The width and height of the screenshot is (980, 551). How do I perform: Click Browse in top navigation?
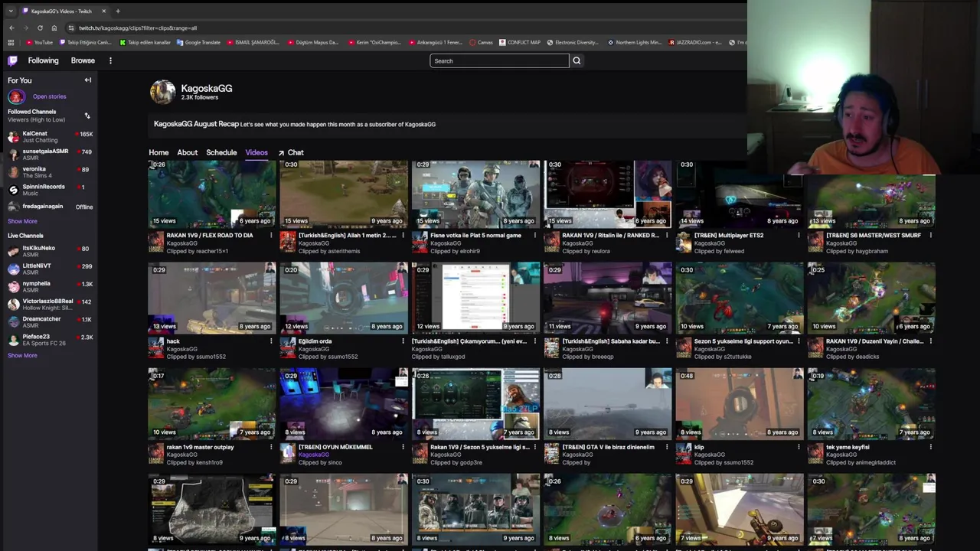pos(83,60)
